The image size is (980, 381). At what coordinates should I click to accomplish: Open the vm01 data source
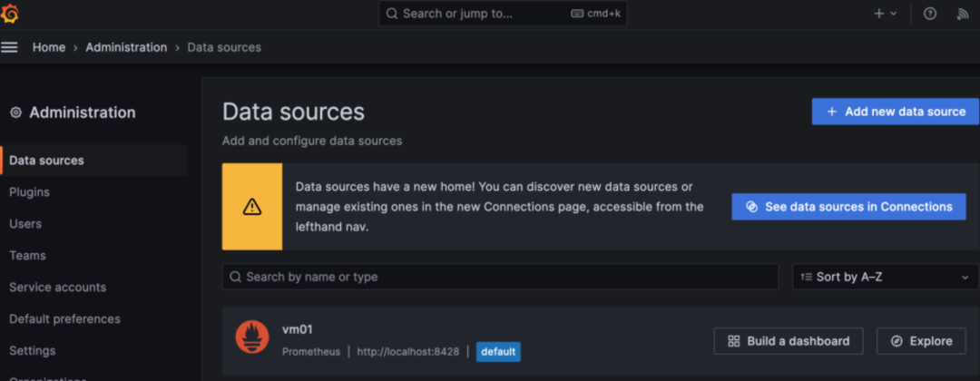click(297, 329)
